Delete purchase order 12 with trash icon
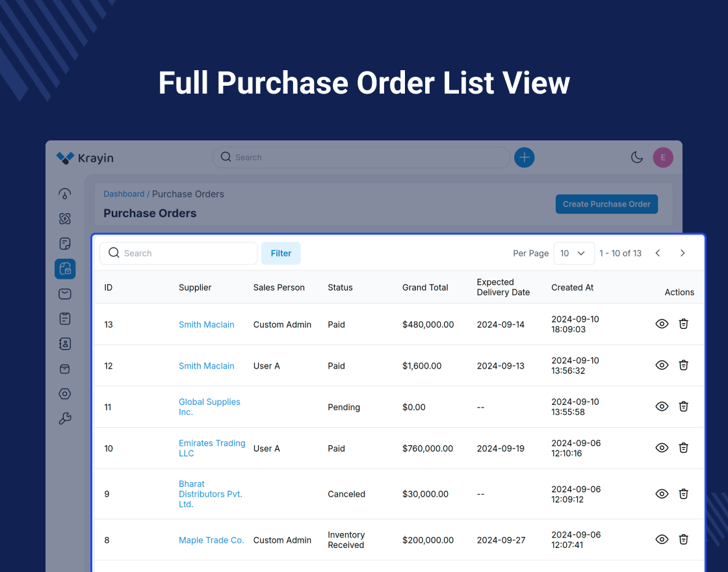This screenshot has width=728, height=572. tap(683, 365)
